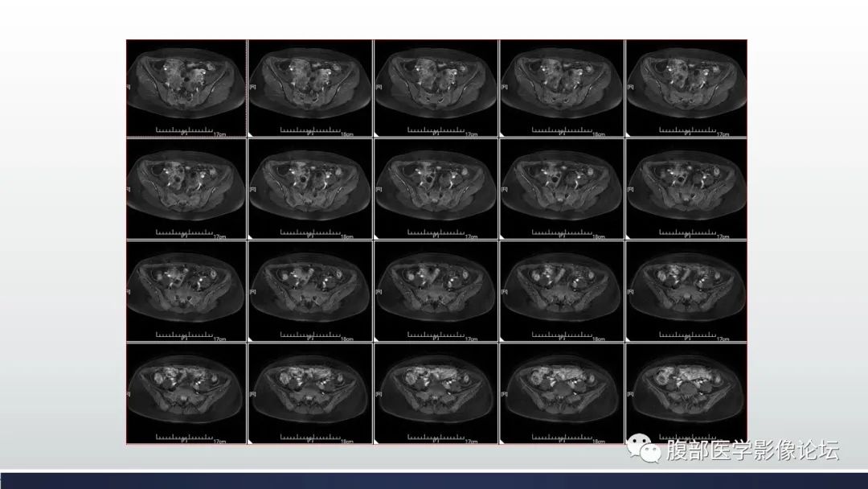
Task: Select the first MRI slice in the bottom row
Action: coord(186,392)
